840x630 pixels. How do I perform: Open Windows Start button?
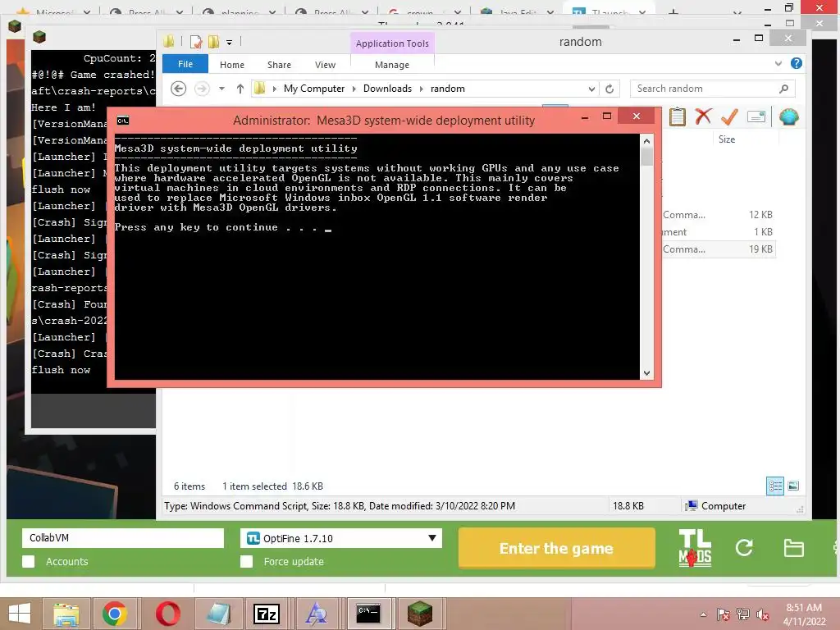pos(20,614)
